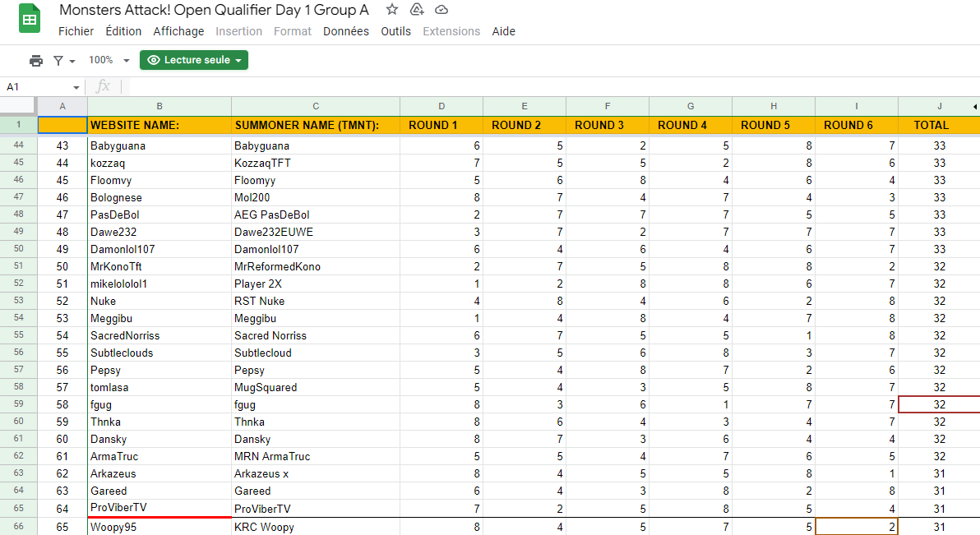Select the Babyguana website name cell

[159, 145]
